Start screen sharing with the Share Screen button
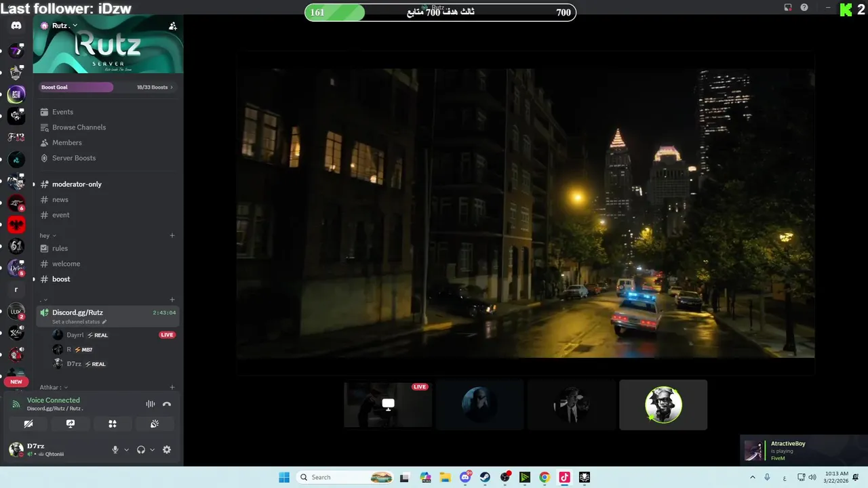 tap(70, 424)
